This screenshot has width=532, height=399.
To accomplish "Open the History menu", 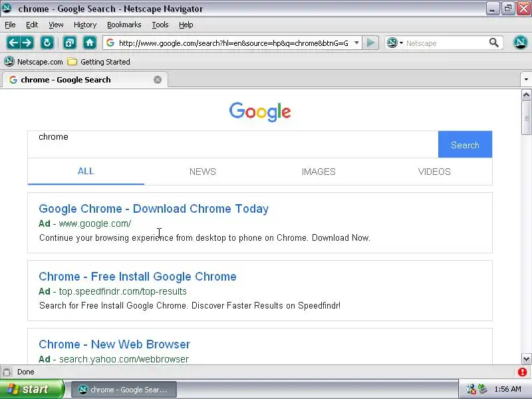I will [x=85, y=25].
